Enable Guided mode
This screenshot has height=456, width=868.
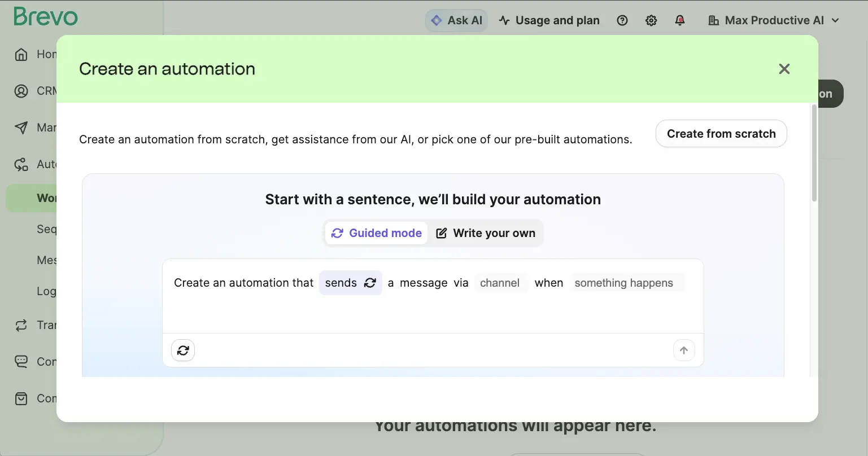pyautogui.click(x=376, y=233)
